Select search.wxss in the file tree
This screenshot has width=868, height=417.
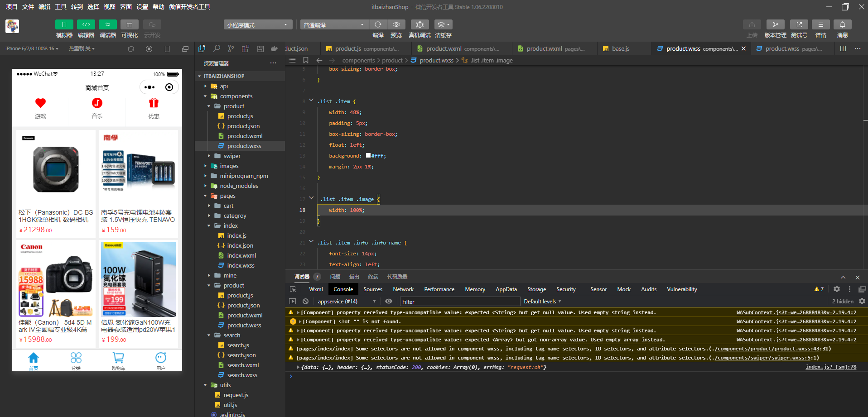click(242, 375)
